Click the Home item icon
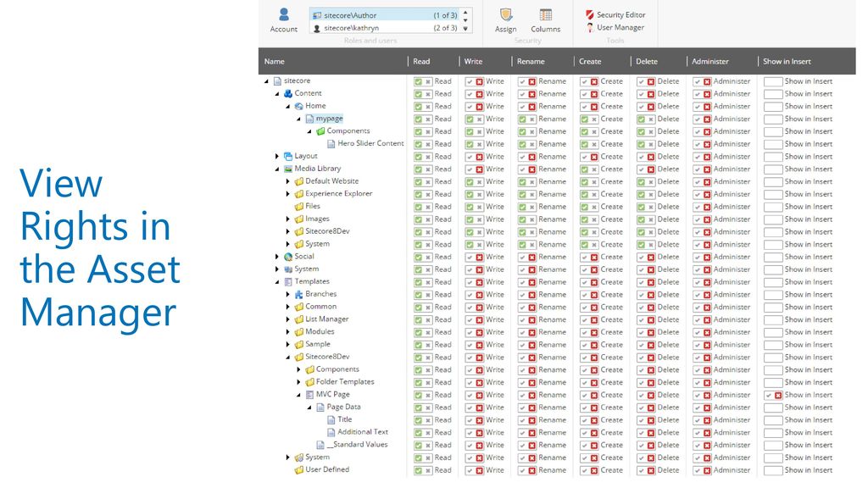 click(299, 106)
